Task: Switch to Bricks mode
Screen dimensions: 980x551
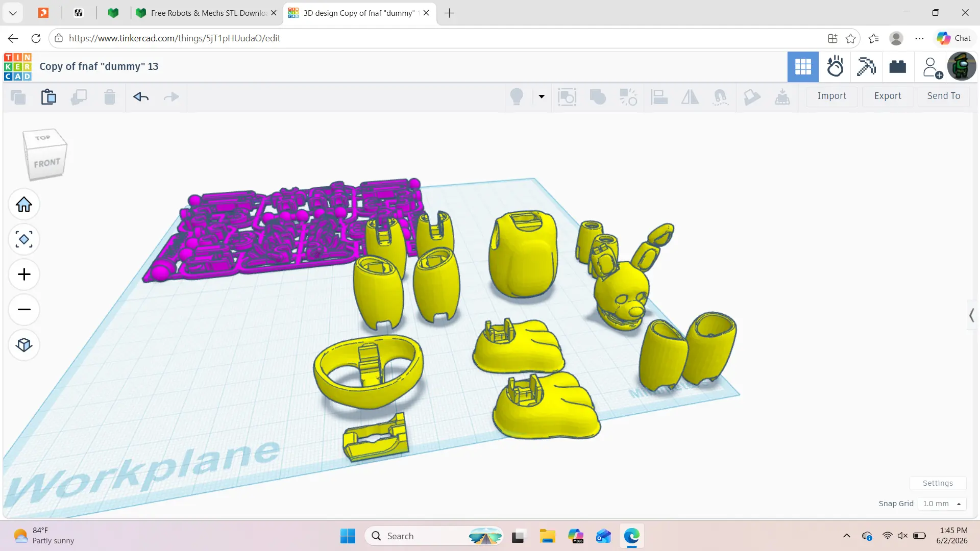Action: point(897,67)
